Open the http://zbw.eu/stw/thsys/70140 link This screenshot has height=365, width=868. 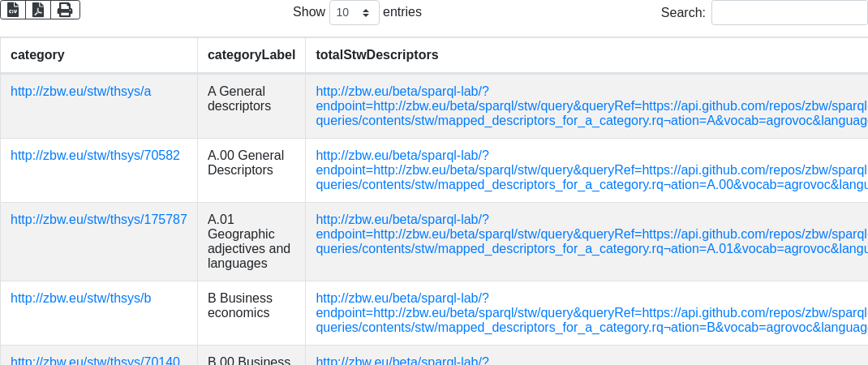tap(95, 361)
